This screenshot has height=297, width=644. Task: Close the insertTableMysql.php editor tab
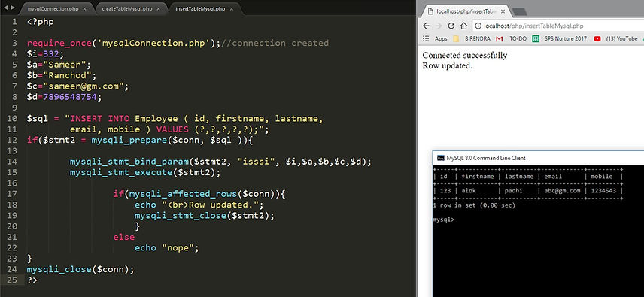(x=231, y=8)
